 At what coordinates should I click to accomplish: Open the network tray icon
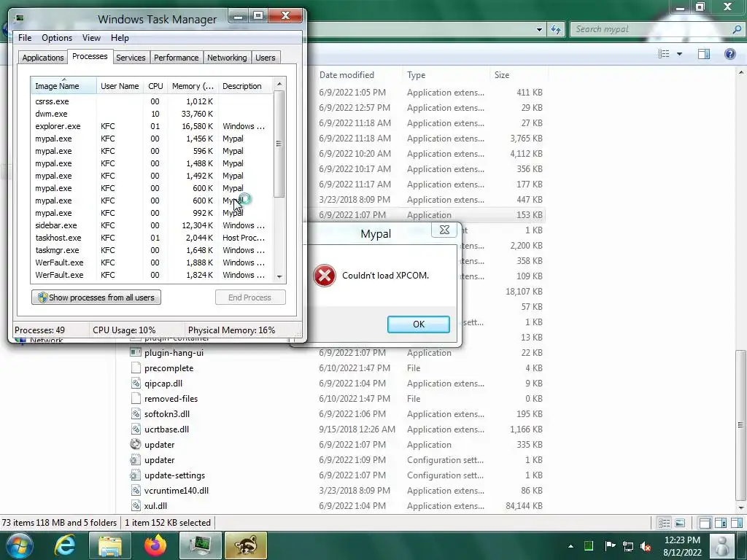(x=628, y=546)
